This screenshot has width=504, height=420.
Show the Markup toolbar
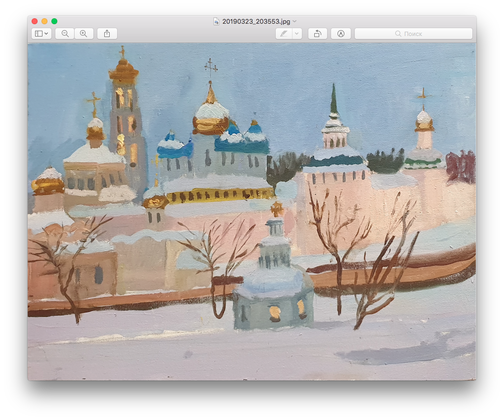click(341, 34)
